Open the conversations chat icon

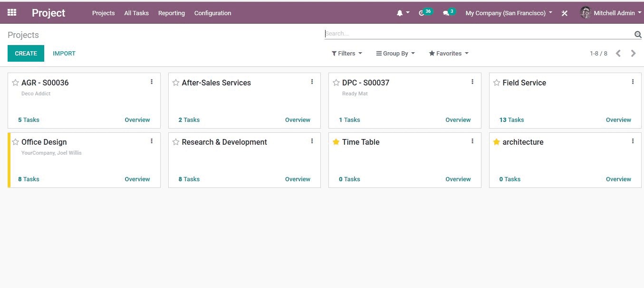(x=446, y=13)
